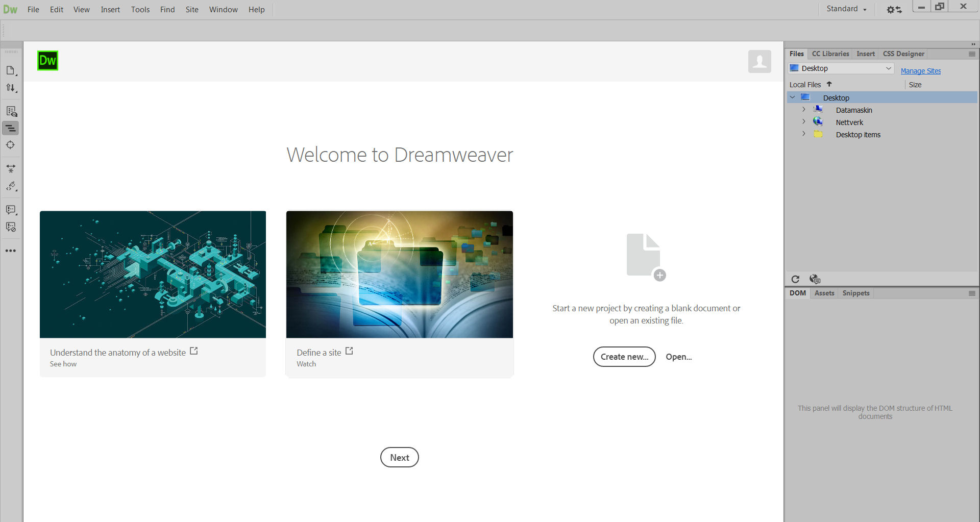Click the See how link
This screenshot has height=522, width=980.
pyautogui.click(x=63, y=364)
